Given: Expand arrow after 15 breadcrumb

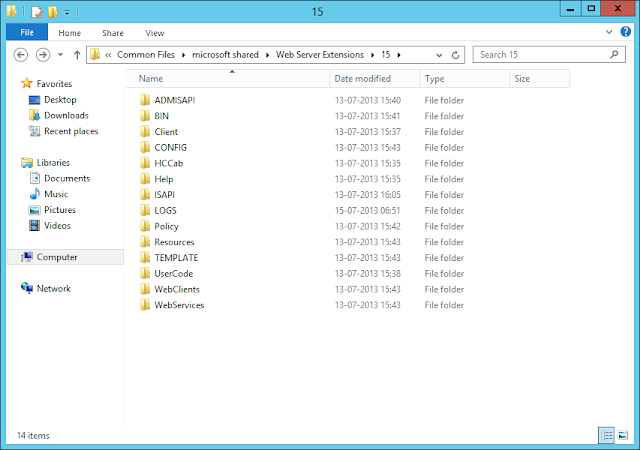Looking at the screenshot, I should coord(399,55).
